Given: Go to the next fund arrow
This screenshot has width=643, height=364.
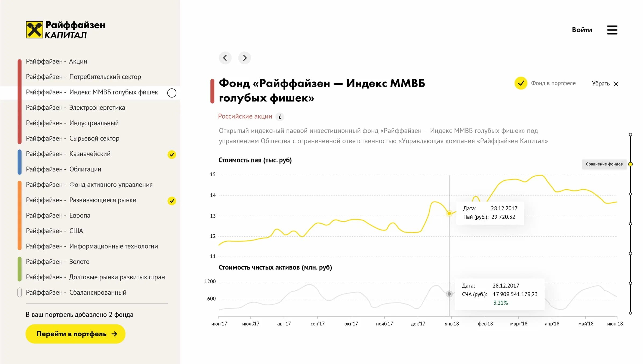Looking at the screenshot, I should [245, 58].
